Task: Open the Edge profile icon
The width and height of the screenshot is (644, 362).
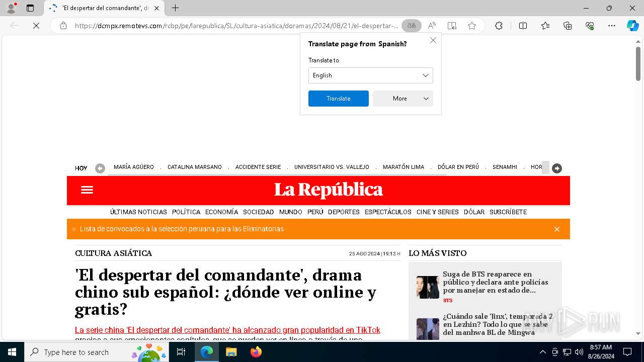Action: tap(11, 8)
